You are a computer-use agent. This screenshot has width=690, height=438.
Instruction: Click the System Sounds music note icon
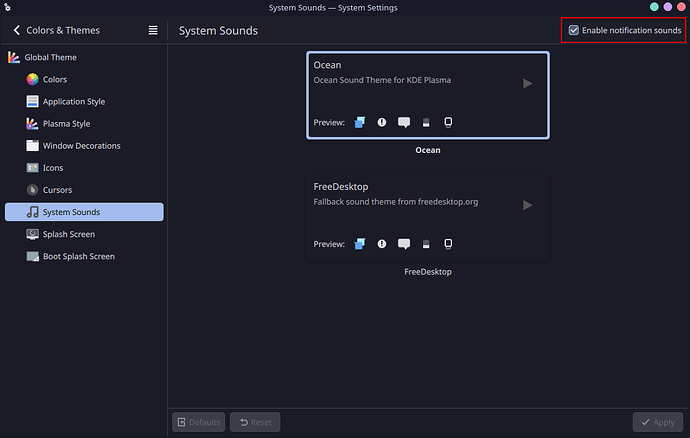pyautogui.click(x=32, y=212)
